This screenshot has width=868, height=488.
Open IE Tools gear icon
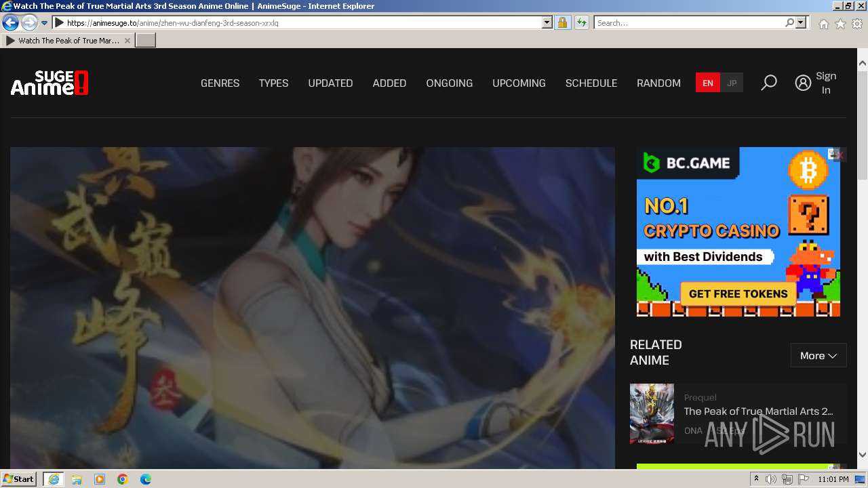(x=857, y=24)
